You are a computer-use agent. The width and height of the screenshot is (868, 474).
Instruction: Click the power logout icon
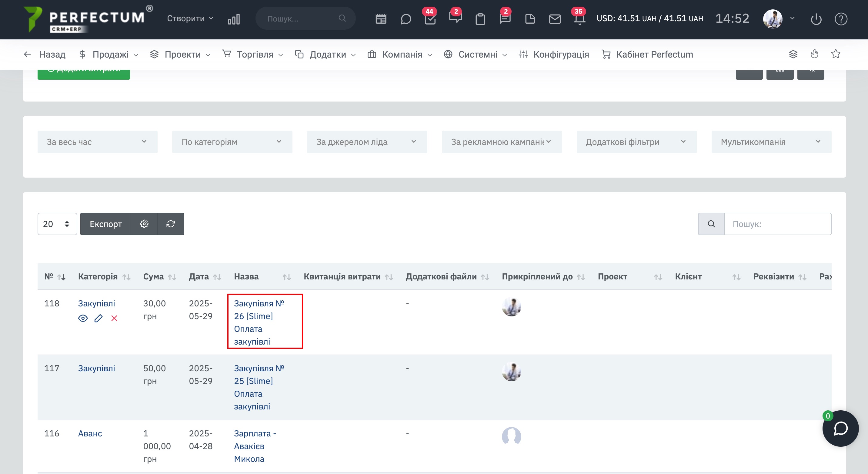click(816, 19)
